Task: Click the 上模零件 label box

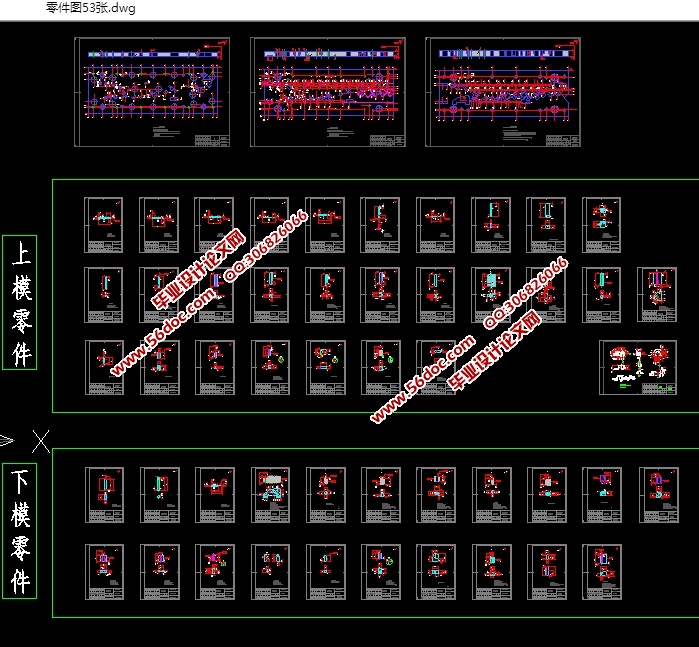Action: (21, 303)
